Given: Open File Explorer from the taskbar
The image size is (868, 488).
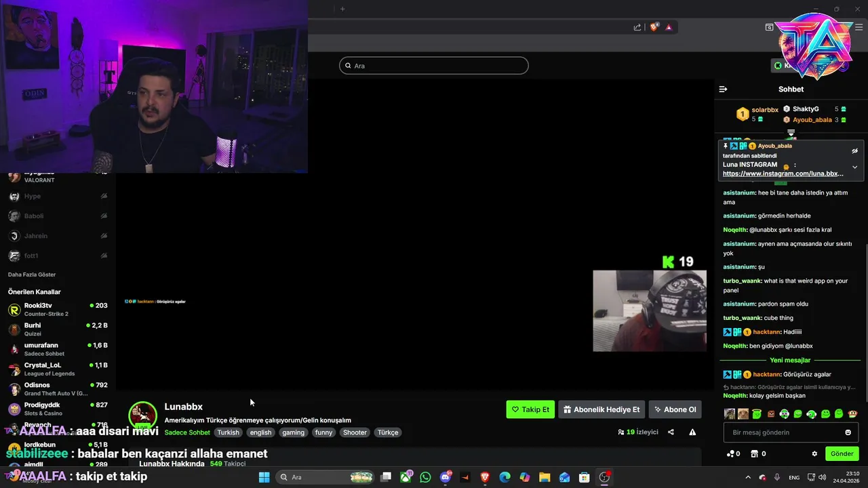Looking at the screenshot, I should click(545, 477).
